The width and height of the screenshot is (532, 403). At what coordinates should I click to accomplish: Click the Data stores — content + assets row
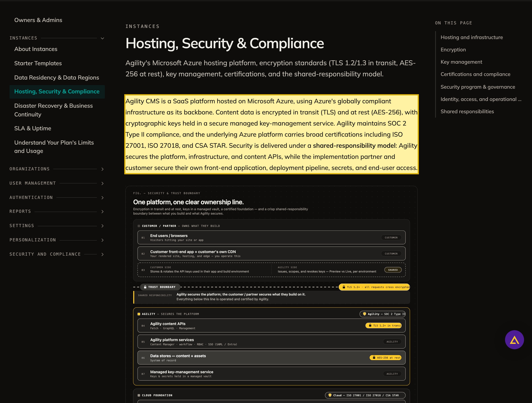[271, 358]
